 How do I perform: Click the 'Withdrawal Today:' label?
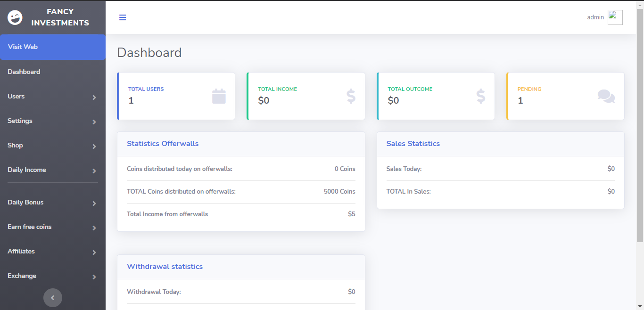click(x=154, y=292)
